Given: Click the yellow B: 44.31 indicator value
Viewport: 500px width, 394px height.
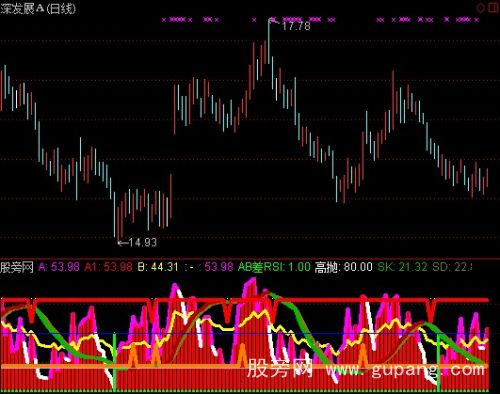Looking at the screenshot, I should point(158,267).
